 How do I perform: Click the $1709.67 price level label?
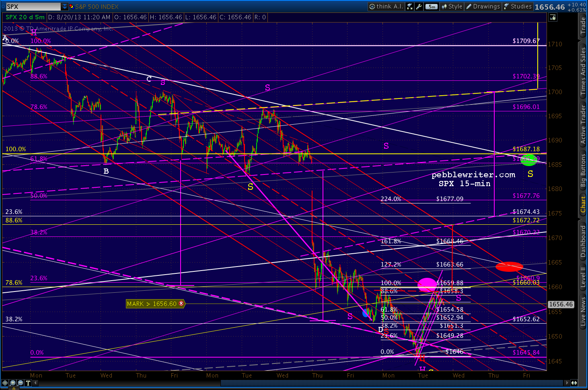[526, 41]
